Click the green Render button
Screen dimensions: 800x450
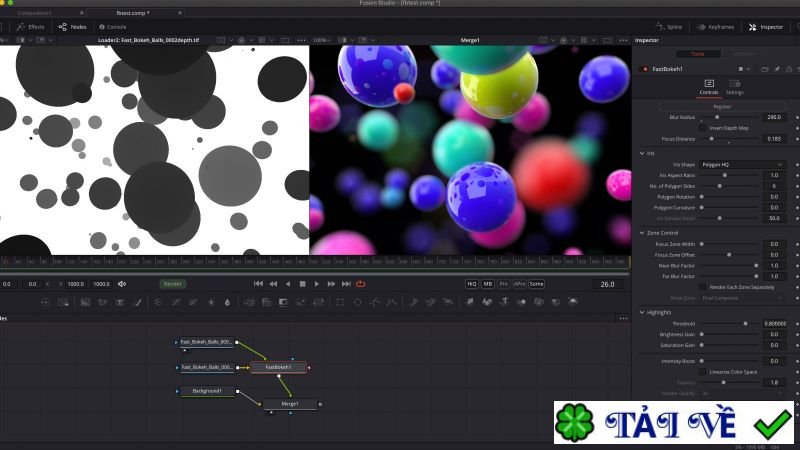point(173,284)
